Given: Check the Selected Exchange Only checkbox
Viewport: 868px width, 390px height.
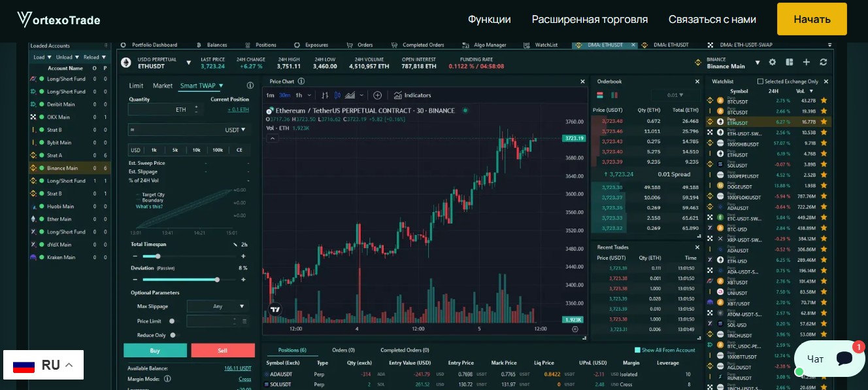Looking at the screenshot, I should [x=760, y=82].
